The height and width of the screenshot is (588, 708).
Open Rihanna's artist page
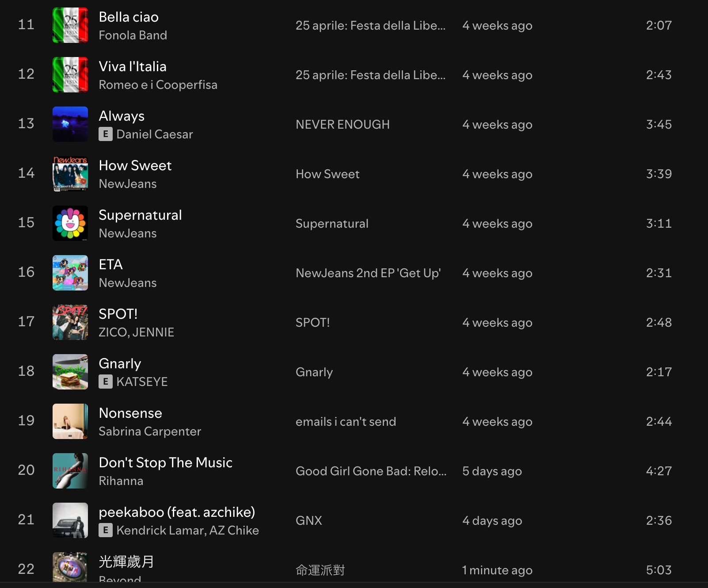point(121,481)
